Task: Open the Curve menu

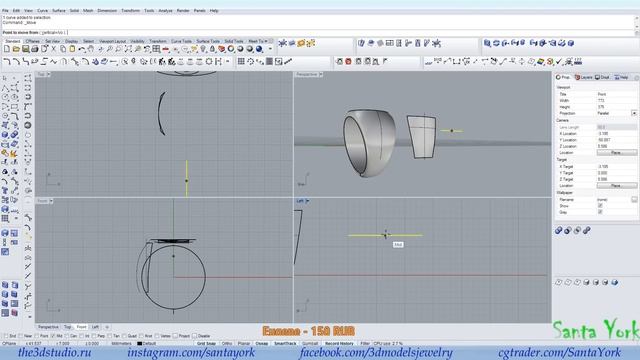Action: 42,11
